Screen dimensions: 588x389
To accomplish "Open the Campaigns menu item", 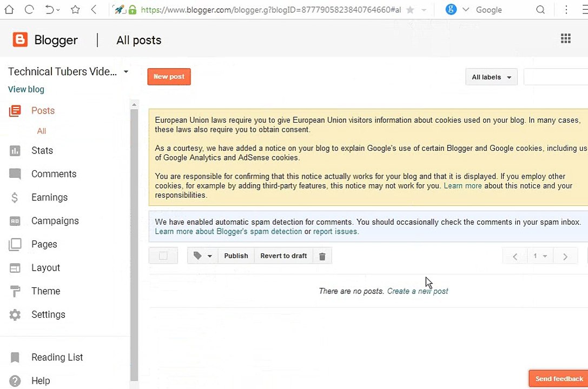I will point(55,221).
